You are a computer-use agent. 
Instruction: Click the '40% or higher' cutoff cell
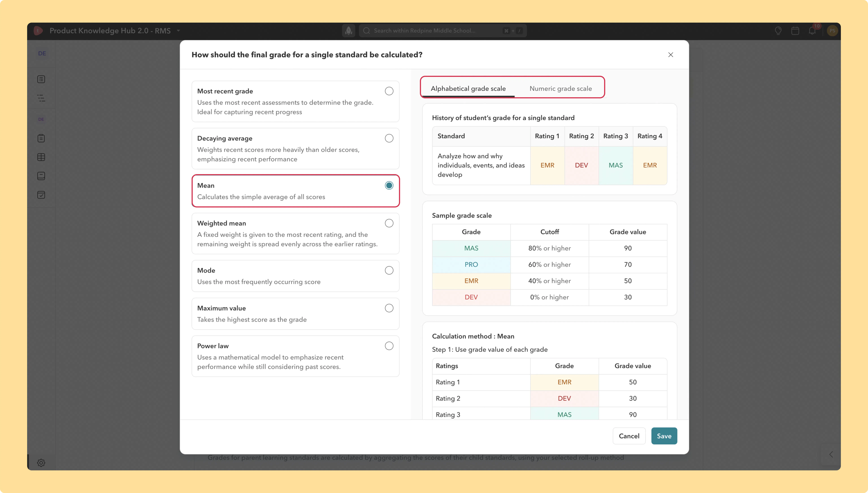[550, 281]
